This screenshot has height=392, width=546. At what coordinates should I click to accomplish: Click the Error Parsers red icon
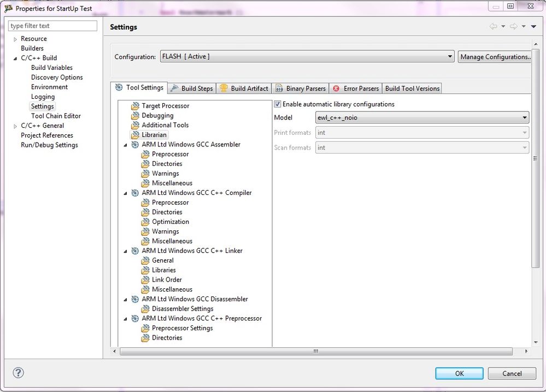coord(336,88)
